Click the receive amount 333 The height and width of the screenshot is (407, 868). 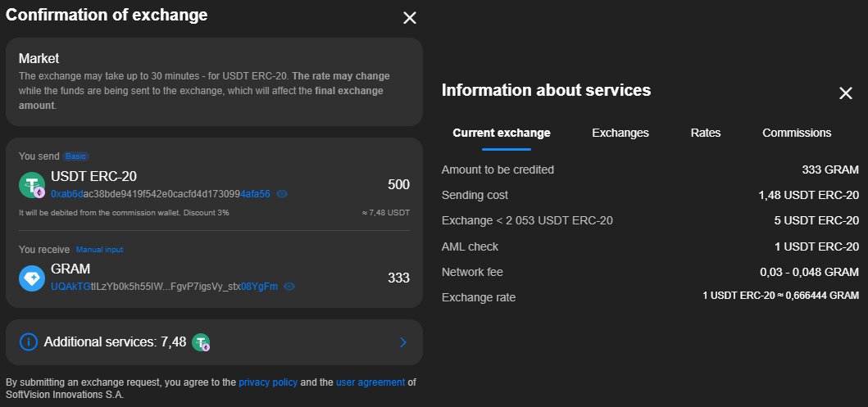pyautogui.click(x=398, y=278)
